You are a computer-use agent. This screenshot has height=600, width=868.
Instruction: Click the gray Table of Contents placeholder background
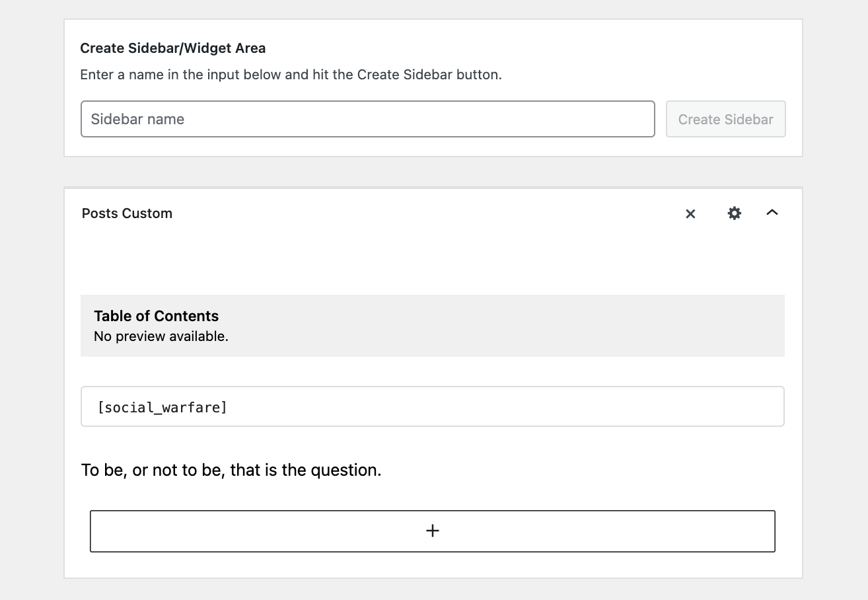(x=528, y=326)
